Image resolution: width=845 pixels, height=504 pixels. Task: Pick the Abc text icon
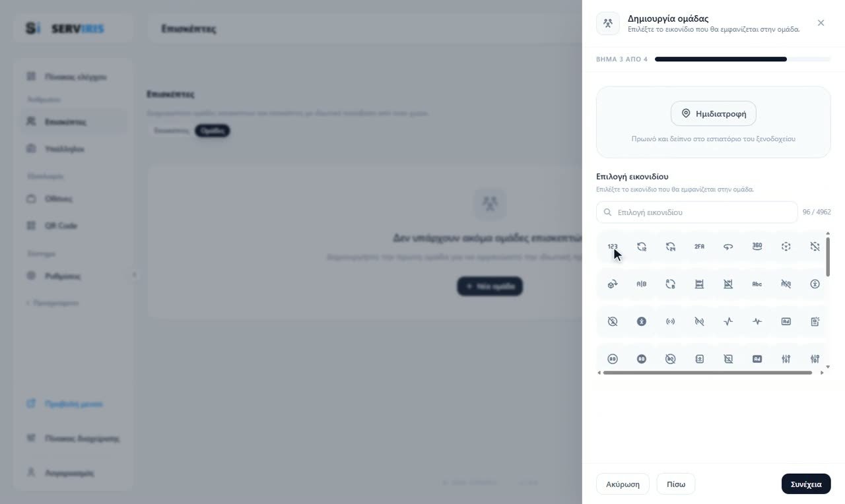(x=757, y=284)
